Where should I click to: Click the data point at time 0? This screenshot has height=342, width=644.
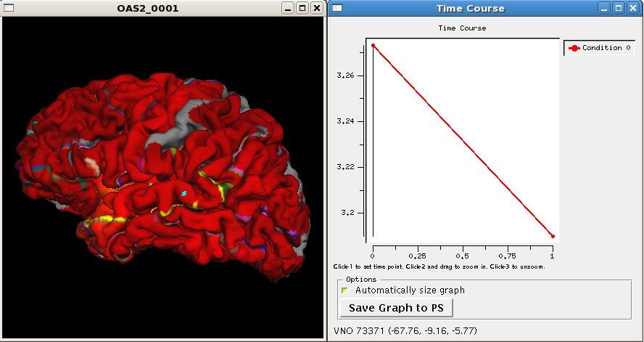point(373,46)
